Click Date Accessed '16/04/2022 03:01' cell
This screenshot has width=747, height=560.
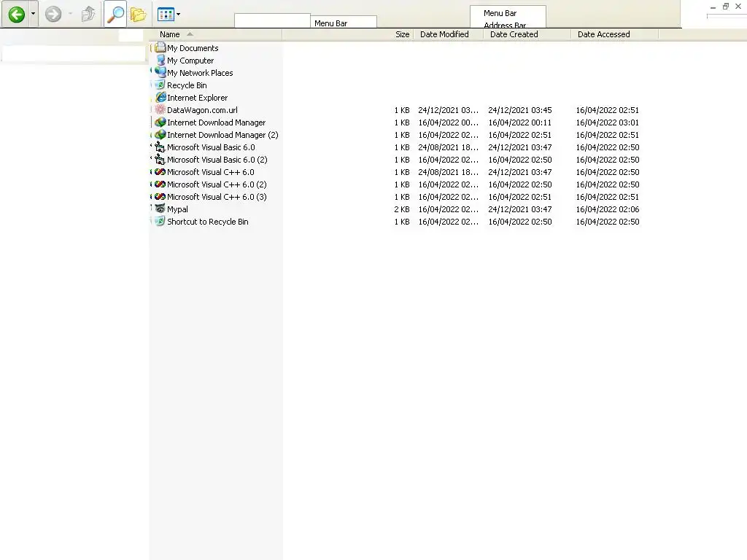coord(608,122)
